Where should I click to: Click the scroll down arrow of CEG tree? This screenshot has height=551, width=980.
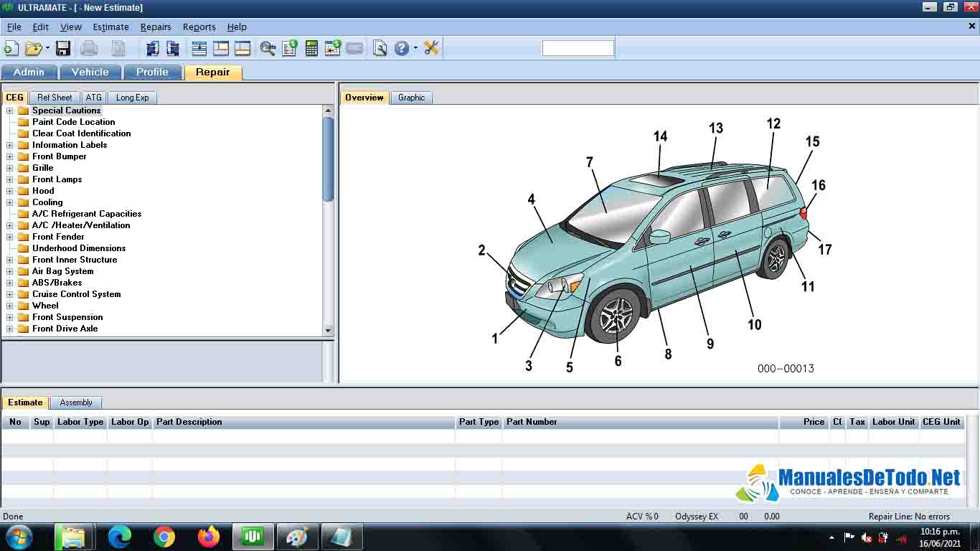point(329,330)
